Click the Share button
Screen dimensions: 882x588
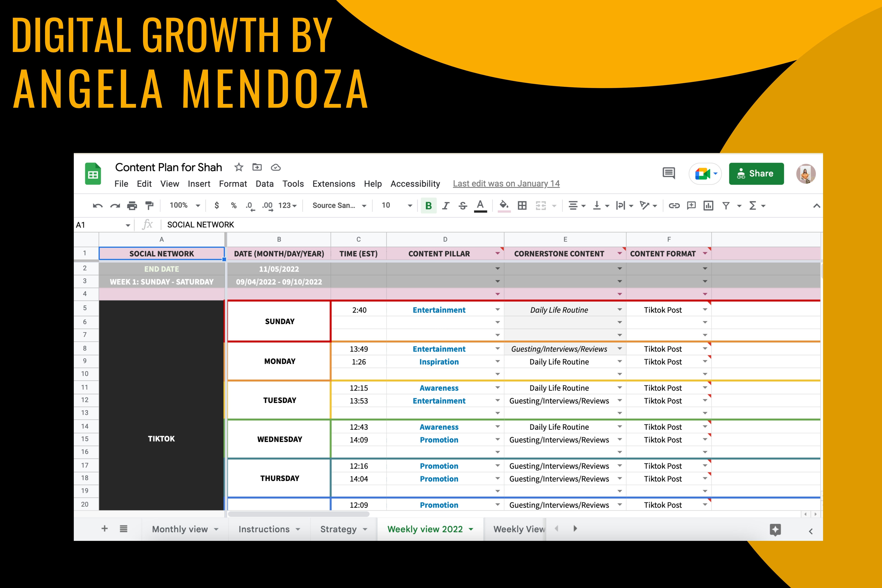(756, 174)
